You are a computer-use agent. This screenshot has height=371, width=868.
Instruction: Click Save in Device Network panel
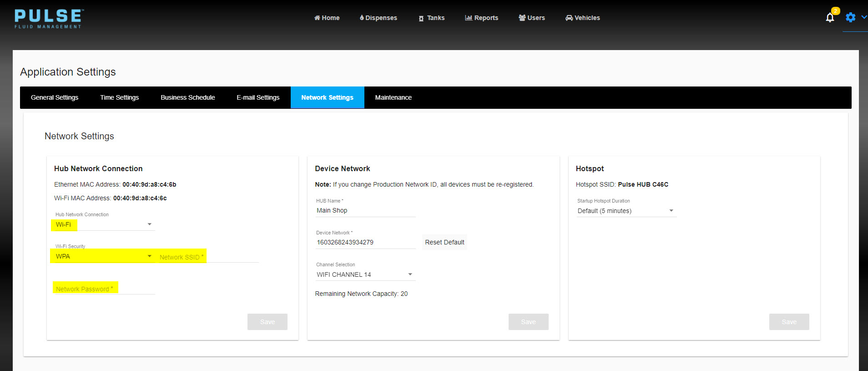528,322
